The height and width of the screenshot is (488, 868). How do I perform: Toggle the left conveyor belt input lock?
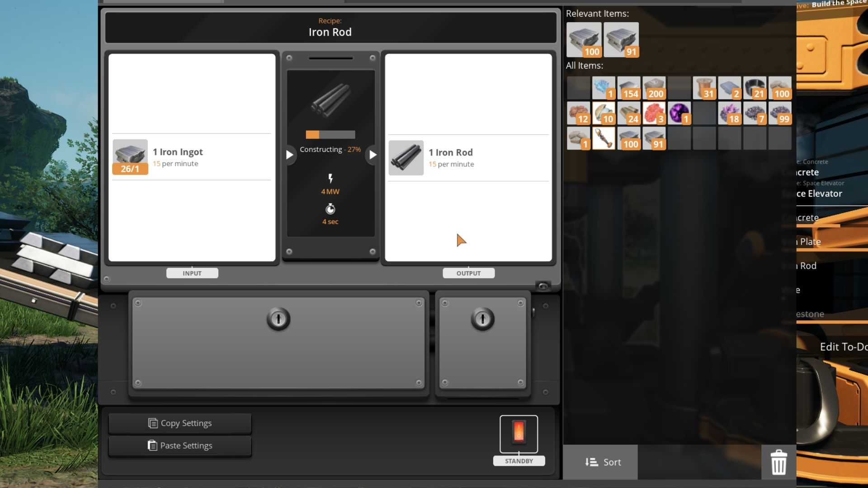pyautogui.click(x=278, y=318)
